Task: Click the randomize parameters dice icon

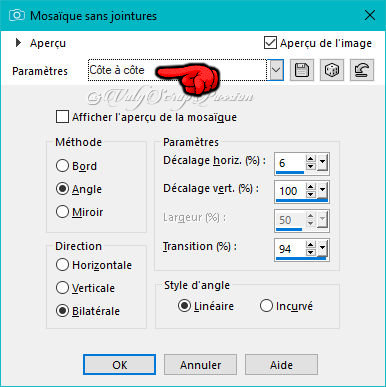Action: tap(332, 70)
